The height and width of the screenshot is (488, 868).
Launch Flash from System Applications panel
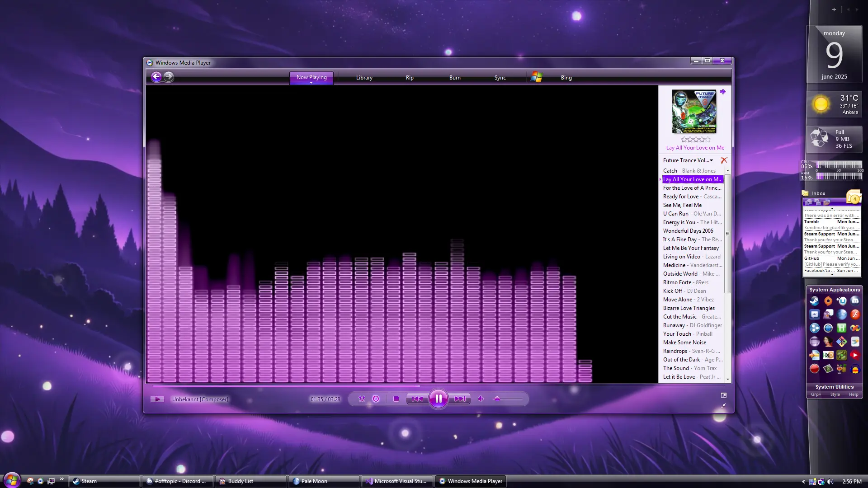click(855, 314)
